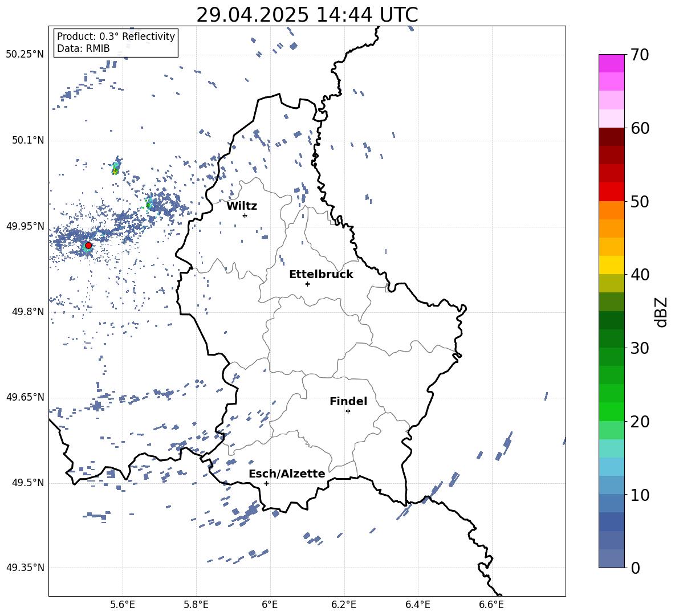Click the 5.6°E longitude label
The image size is (675, 616).
(123, 605)
